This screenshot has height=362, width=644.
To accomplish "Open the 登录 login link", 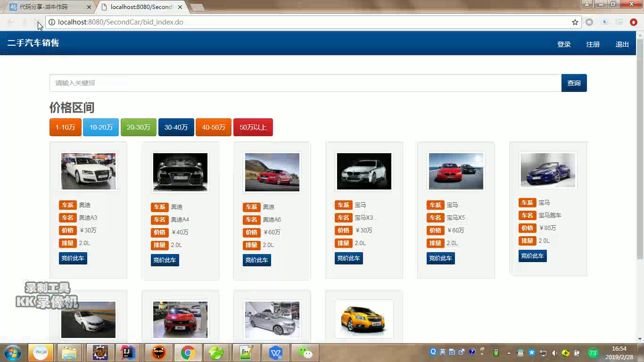I will pos(564,44).
